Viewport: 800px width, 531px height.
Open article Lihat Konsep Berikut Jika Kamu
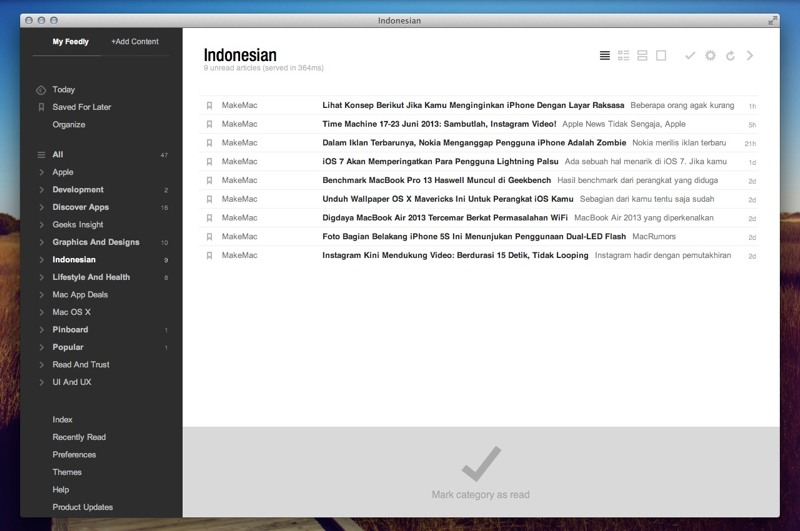click(x=473, y=106)
